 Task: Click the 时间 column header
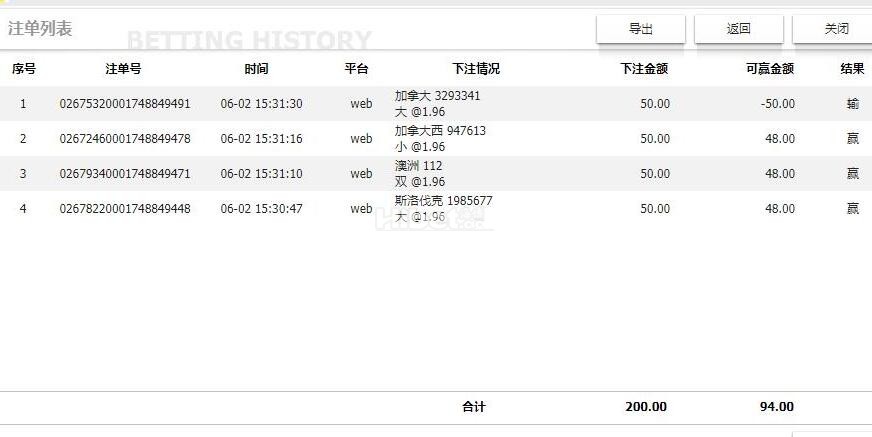[256, 69]
